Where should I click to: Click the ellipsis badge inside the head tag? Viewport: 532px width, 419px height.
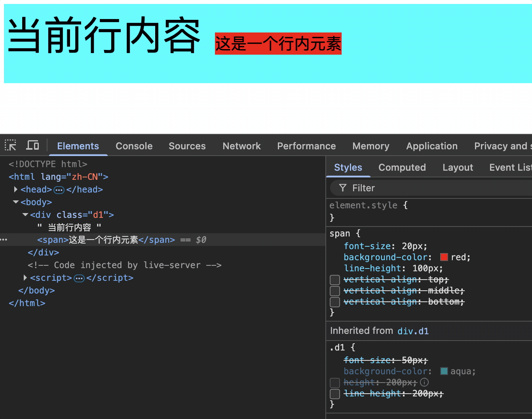[59, 190]
